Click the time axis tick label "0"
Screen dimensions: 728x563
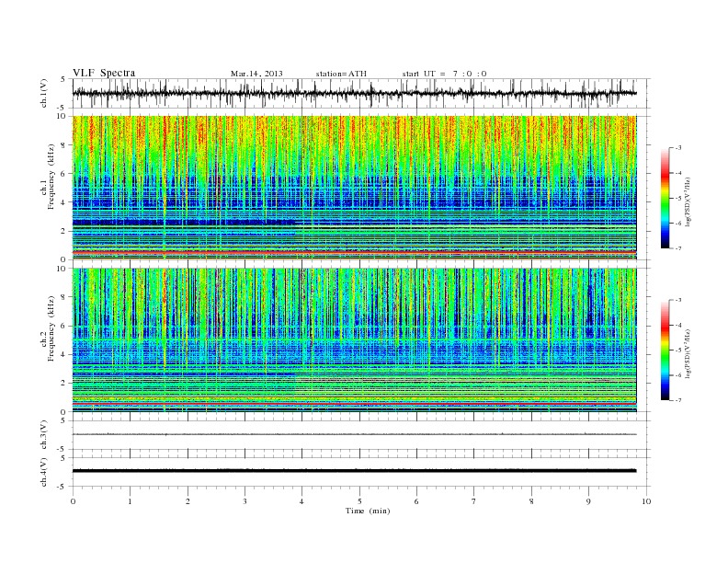click(73, 501)
